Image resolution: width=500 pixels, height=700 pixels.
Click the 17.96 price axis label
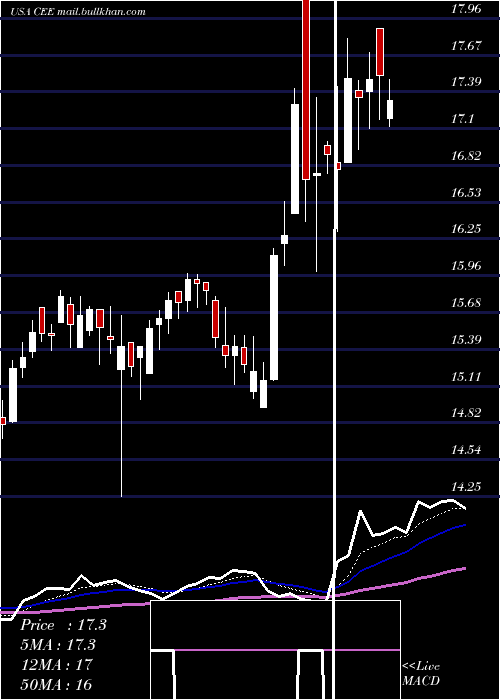coord(466,8)
